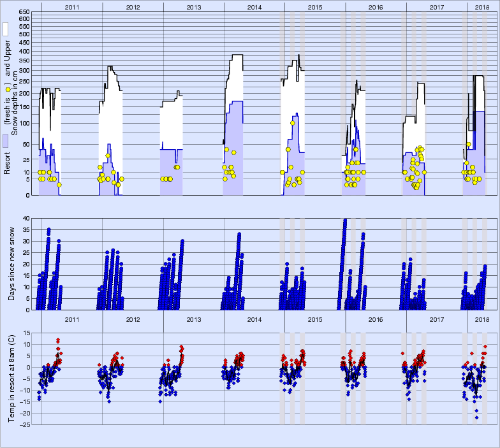
Task: Click the 2014 label atop the snow chart
Action: [254, 7]
